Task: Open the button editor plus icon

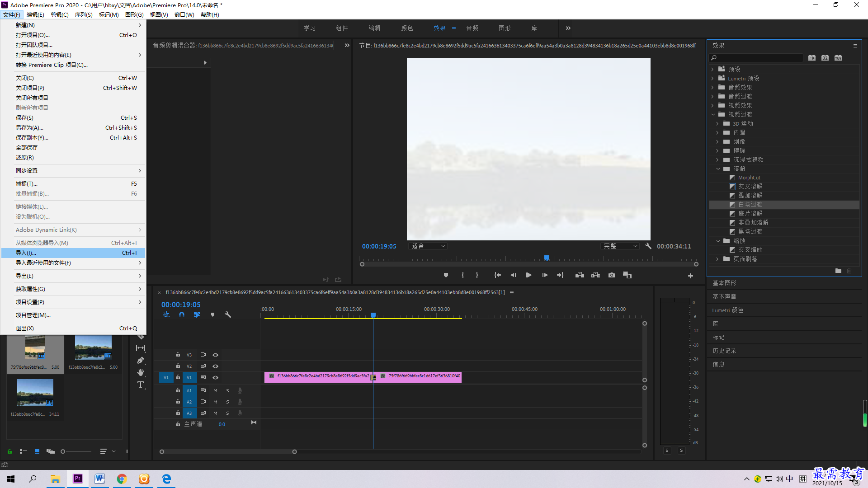Action: point(690,276)
